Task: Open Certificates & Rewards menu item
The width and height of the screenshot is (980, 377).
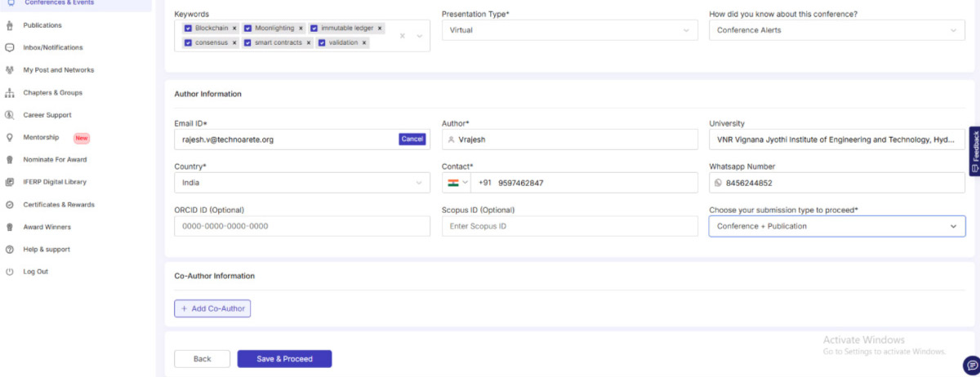Action: pyautogui.click(x=58, y=205)
